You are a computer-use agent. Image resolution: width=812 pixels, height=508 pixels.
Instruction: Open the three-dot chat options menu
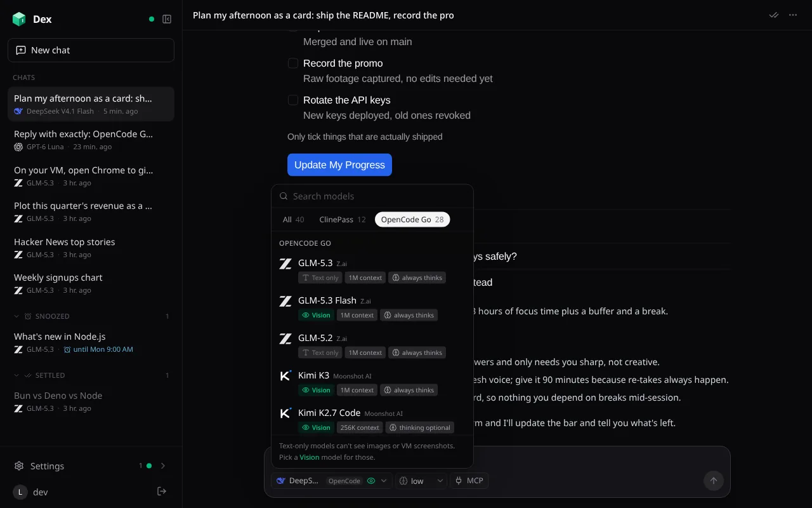(793, 15)
